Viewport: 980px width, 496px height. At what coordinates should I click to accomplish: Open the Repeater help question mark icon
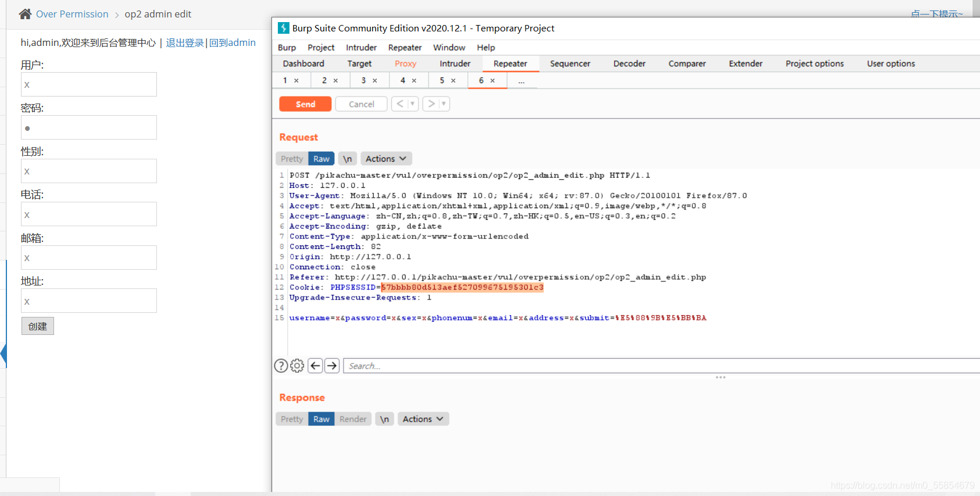click(x=281, y=366)
